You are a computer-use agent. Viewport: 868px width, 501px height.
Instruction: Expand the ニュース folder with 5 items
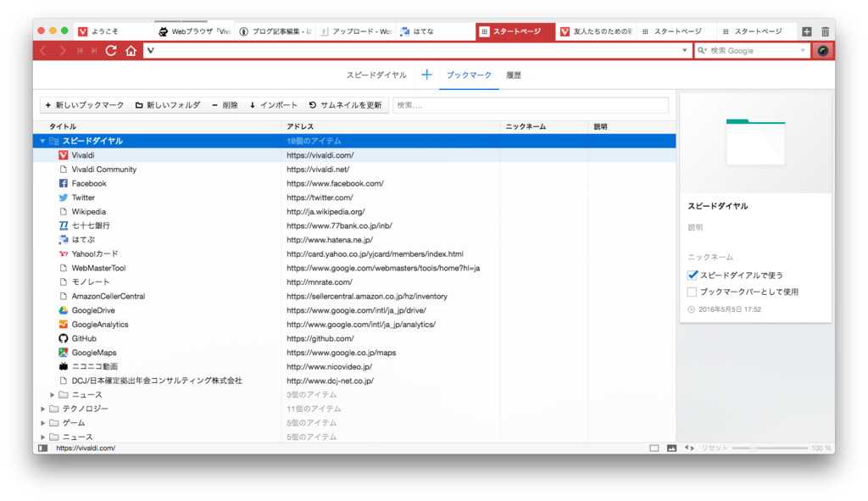click(42, 437)
